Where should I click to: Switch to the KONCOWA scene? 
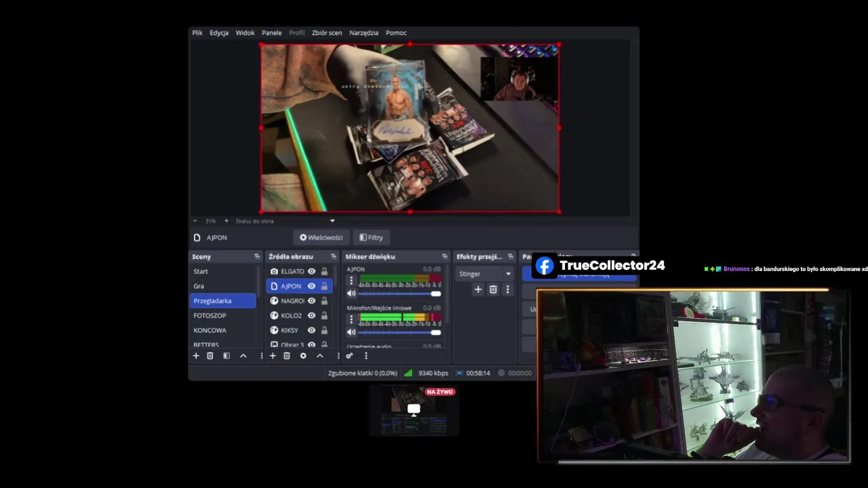point(223,330)
